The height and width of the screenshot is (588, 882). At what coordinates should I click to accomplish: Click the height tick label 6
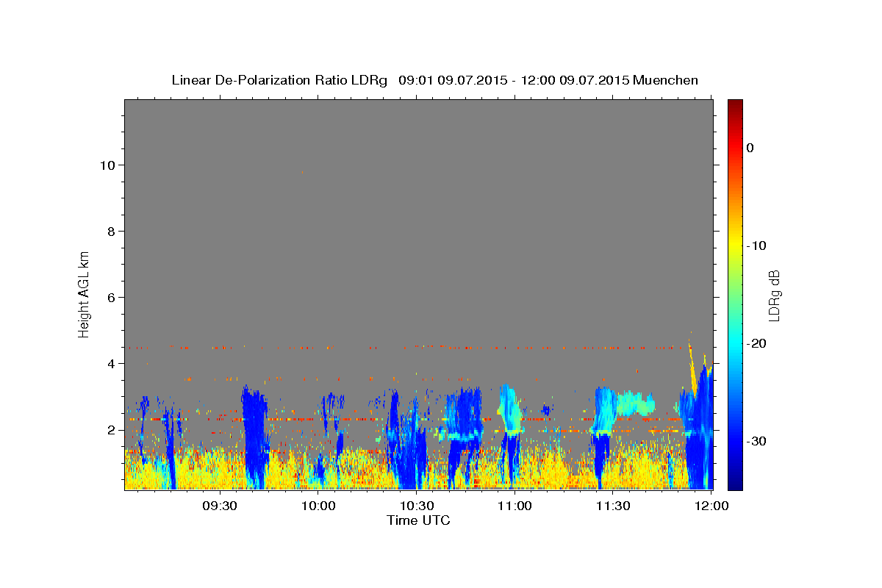[x=110, y=297]
